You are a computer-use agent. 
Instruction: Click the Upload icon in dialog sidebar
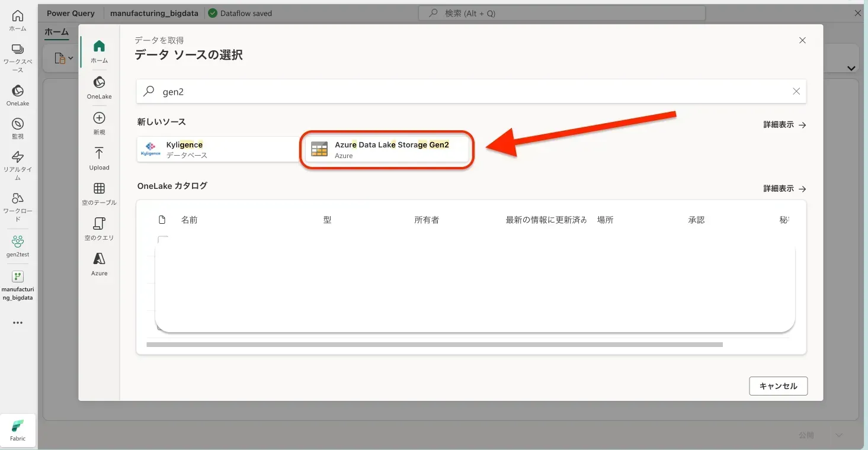point(99,158)
